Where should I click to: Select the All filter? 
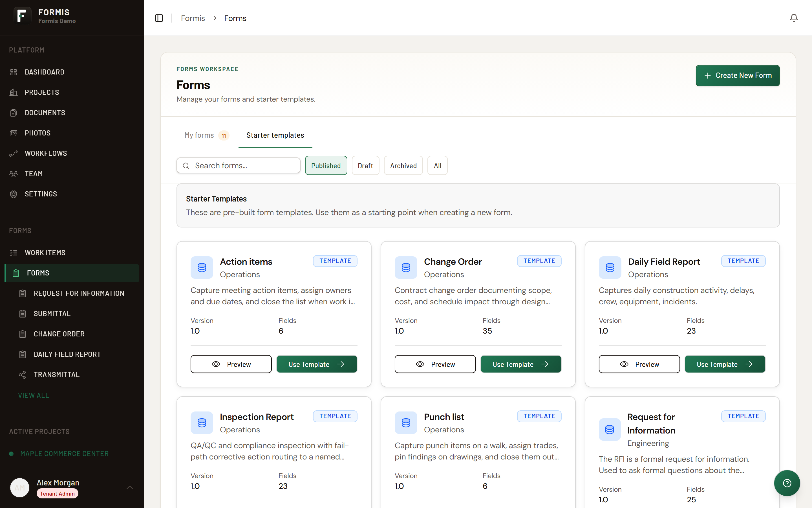click(x=437, y=166)
